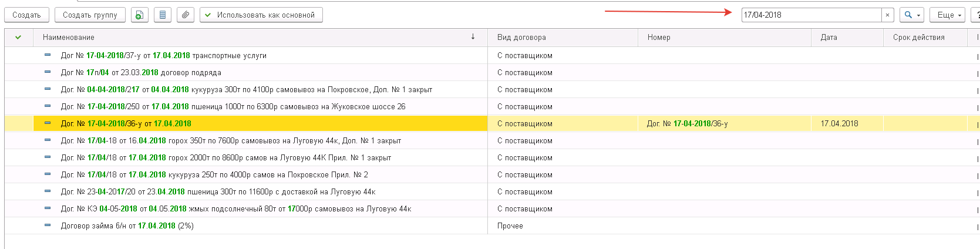The image size is (980, 249).
Task: Click Использовать как основной button
Action: pyautogui.click(x=261, y=15)
